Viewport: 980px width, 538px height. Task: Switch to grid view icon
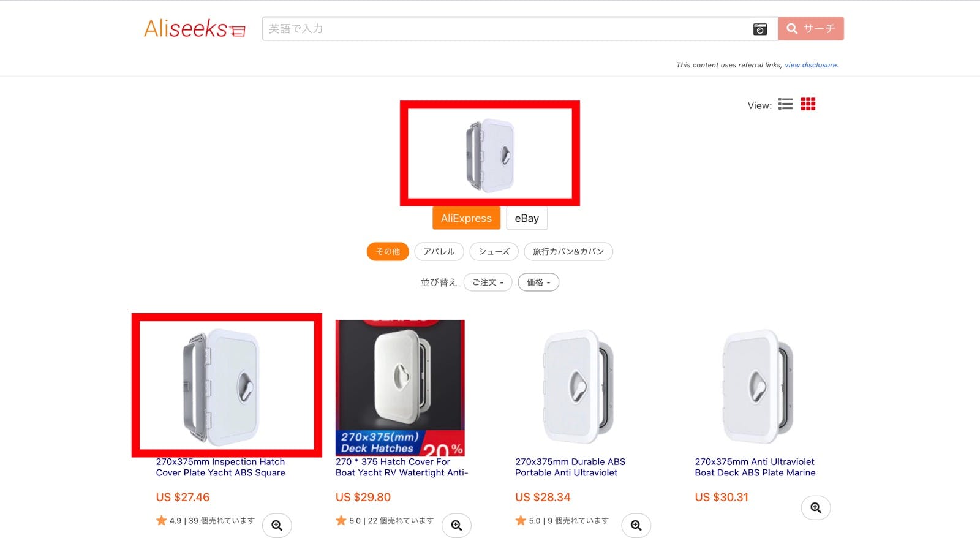[808, 104]
